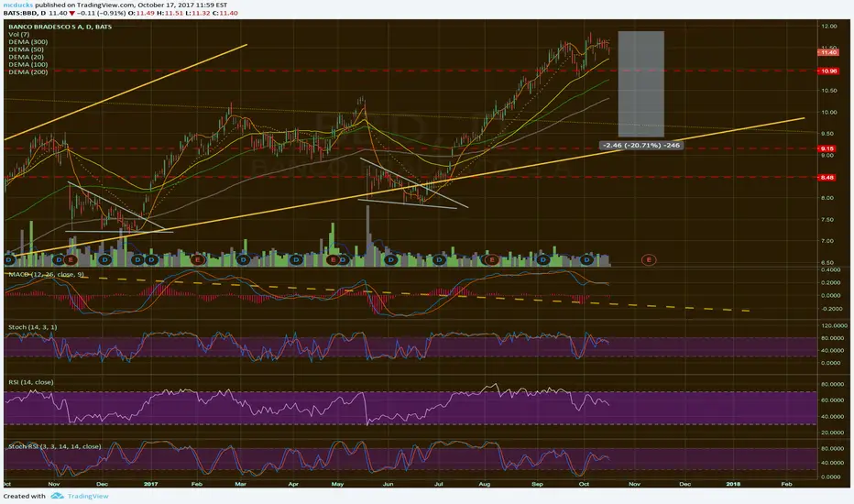Image resolution: width=854 pixels, height=504 pixels.
Task: Click the BATS:BBD ticker in the header
Action: pyautogui.click(x=20, y=13)
